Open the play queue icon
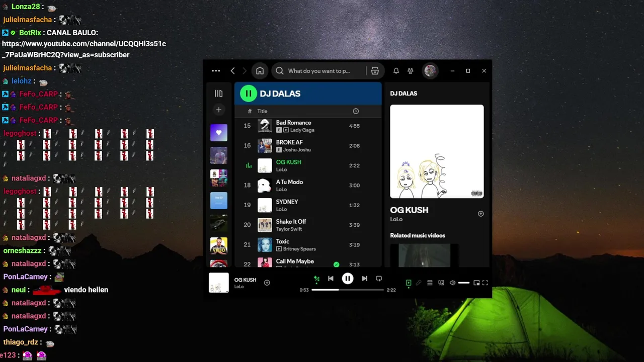Screen dimensions: 644x362 [430, 283]
